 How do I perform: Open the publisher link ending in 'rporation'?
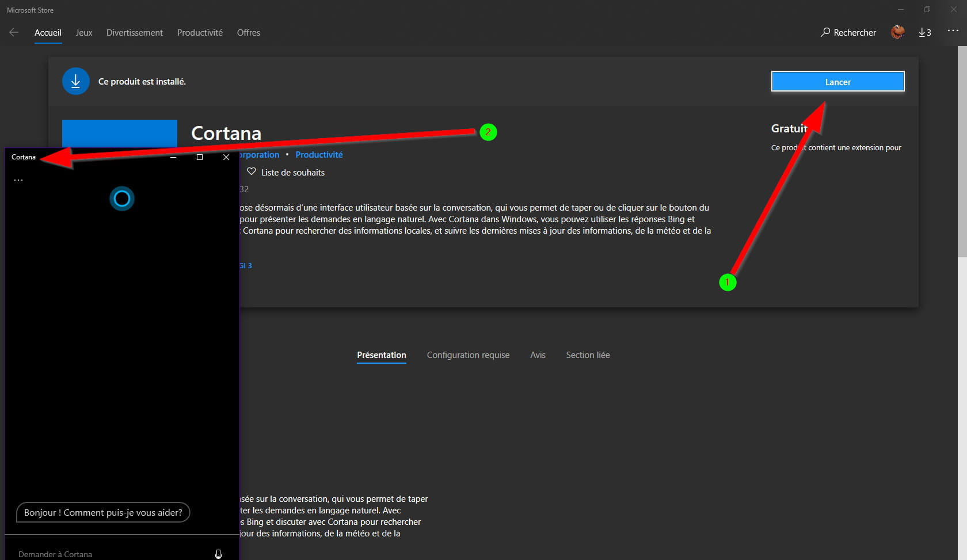pos(260,155)
